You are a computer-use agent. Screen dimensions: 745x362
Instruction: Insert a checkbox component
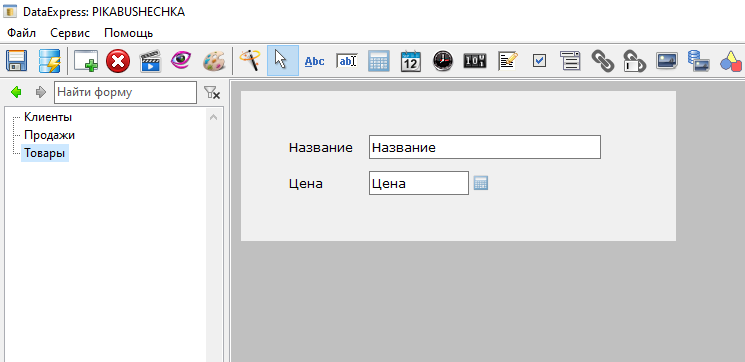tap(539, 61)
